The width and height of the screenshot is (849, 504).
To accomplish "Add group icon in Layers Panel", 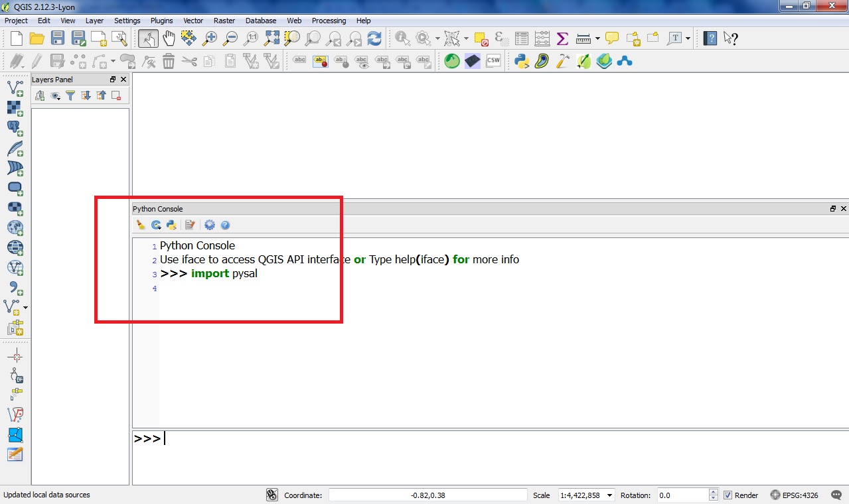I will [40, 95].
